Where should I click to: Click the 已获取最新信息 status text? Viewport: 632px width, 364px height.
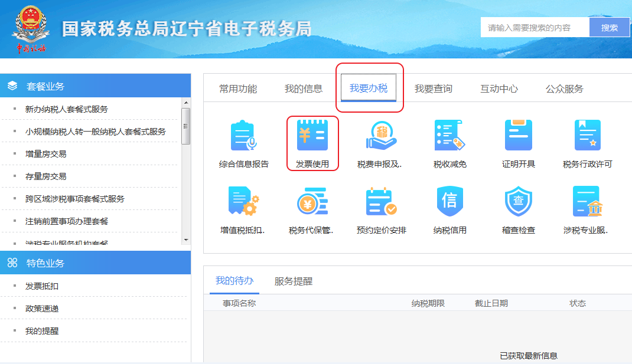coord(529,356)
